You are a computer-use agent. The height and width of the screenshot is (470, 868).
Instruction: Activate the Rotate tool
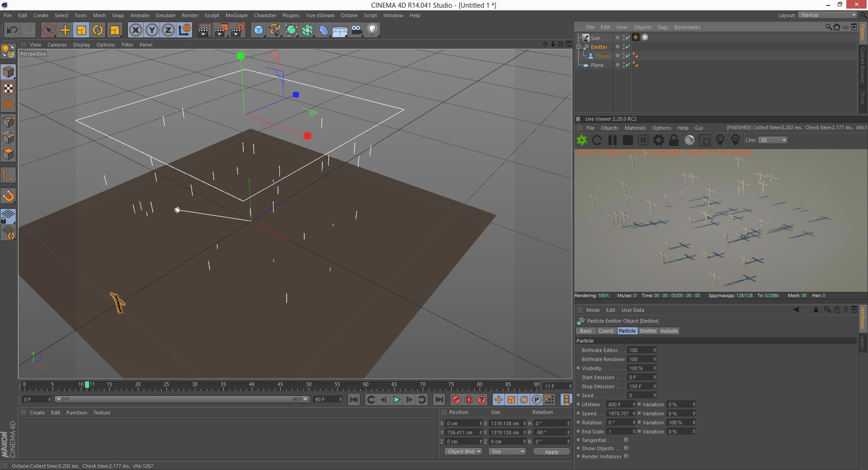98,30
